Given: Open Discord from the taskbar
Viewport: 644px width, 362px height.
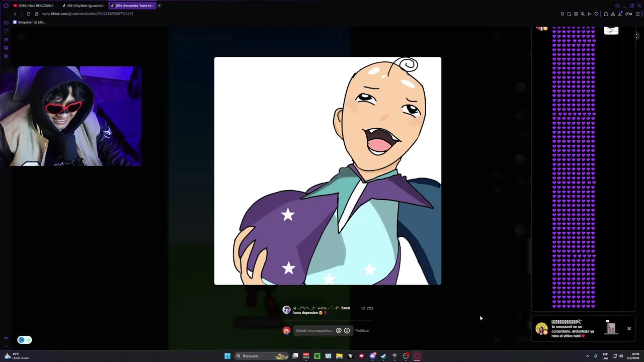Looking at the screenshot, I should pos(372,356).
